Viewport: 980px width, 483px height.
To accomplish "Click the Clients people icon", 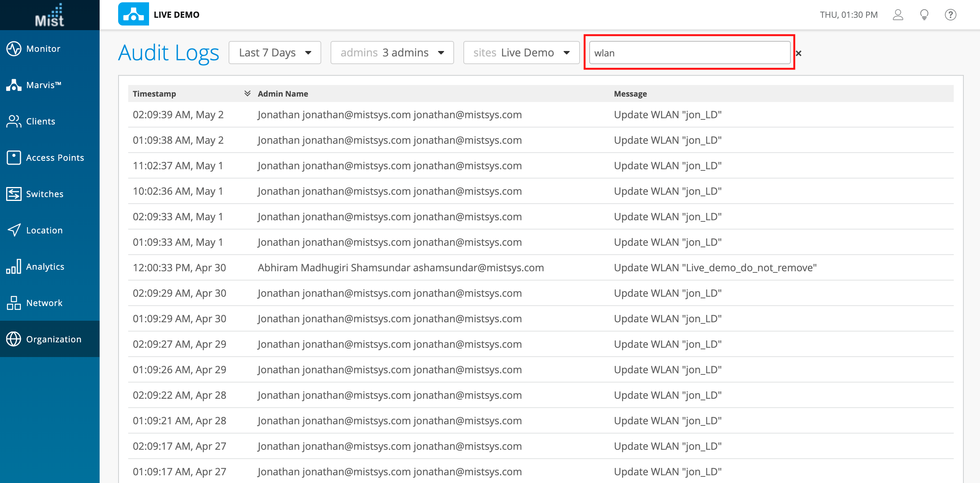I will point(14,121).
